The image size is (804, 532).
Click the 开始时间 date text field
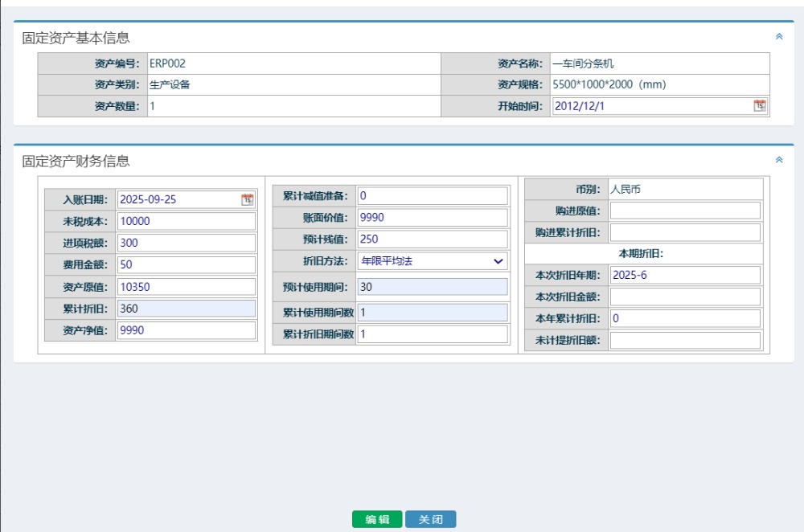click(x=651, y=106)
